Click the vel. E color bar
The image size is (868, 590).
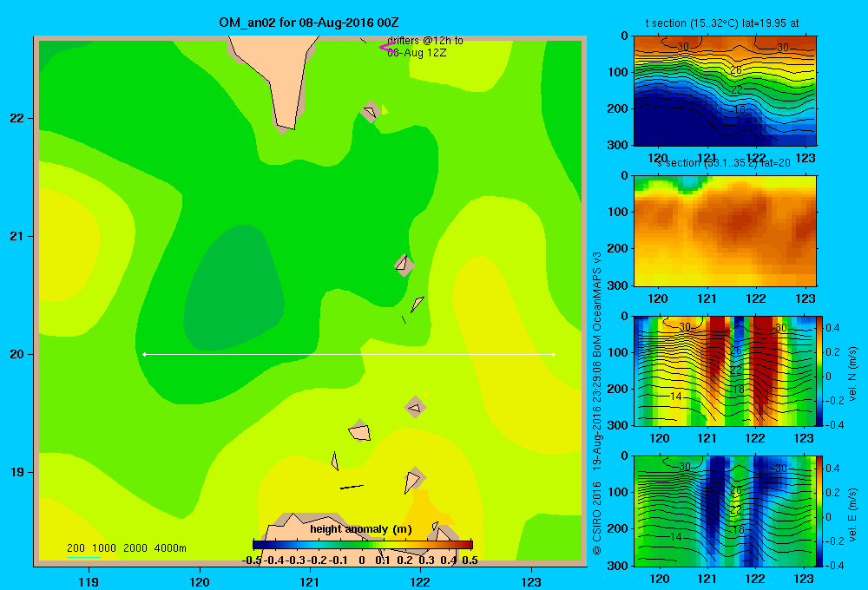(x=819, y=511)
